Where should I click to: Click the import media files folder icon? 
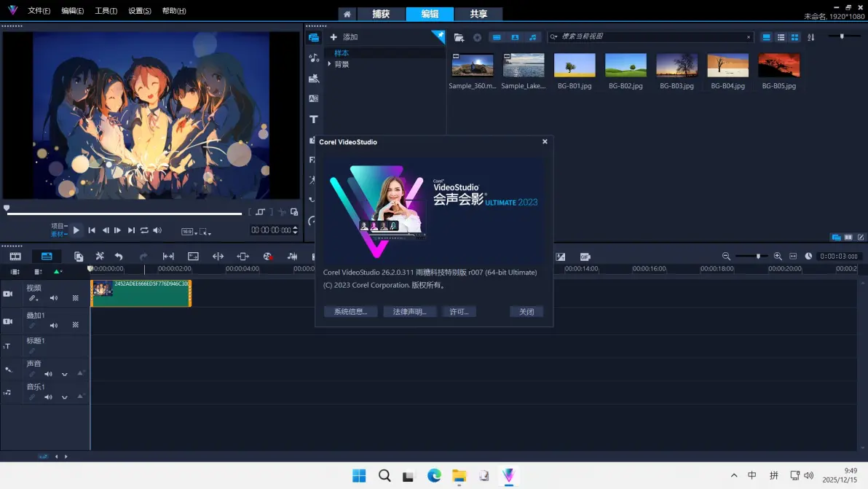[x=459, y=37]
